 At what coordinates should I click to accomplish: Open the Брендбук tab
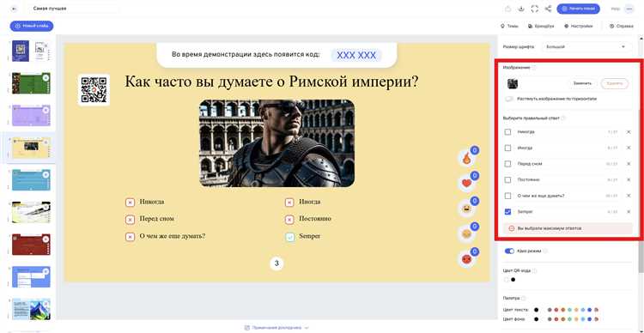point(541,26)
